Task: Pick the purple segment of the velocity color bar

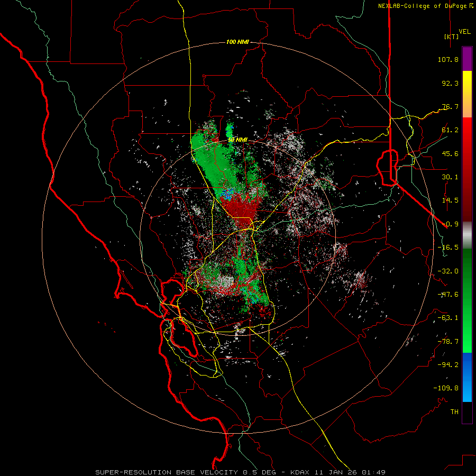Action: click(467, 59)
